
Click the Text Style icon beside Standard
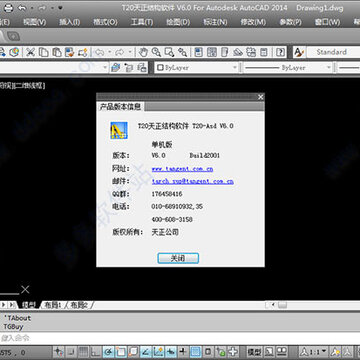[299, 52]
